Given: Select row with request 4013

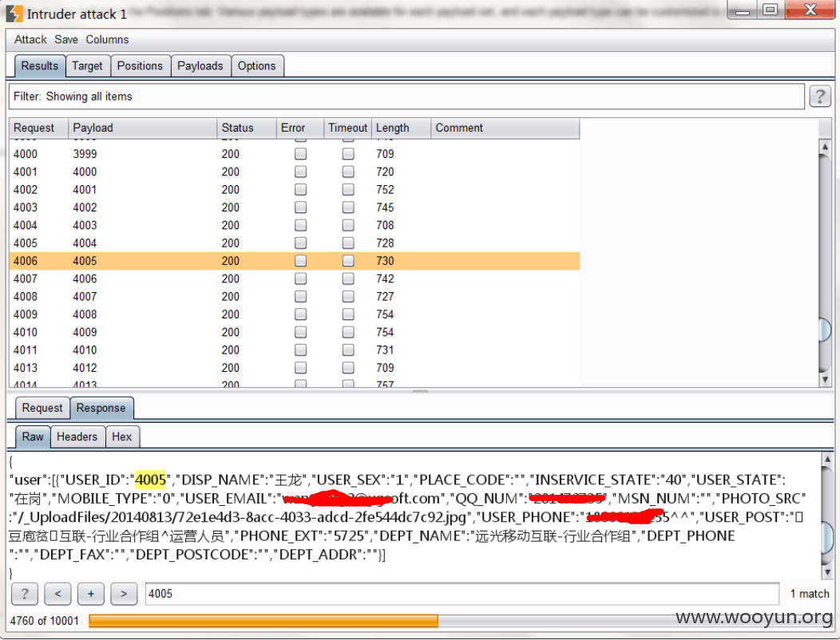Looking at the screenshot, I should pyautogui.click(x=295, y=368).
